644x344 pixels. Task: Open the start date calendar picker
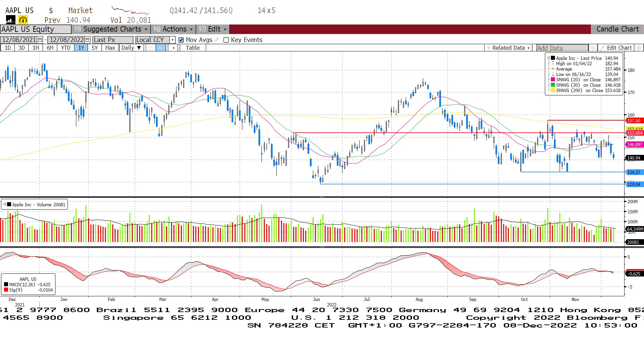(40, 40)
